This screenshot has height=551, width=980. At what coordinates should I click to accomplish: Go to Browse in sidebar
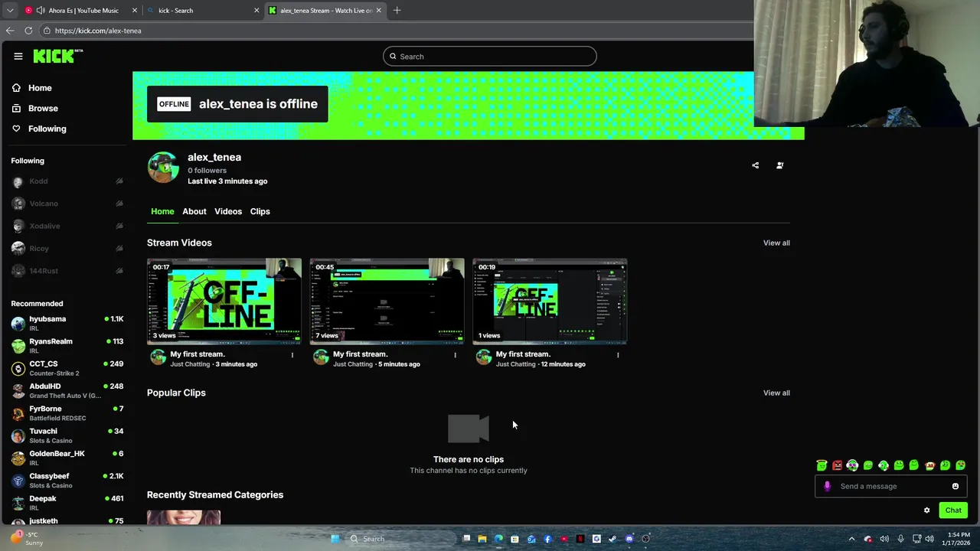coord(35,109)
